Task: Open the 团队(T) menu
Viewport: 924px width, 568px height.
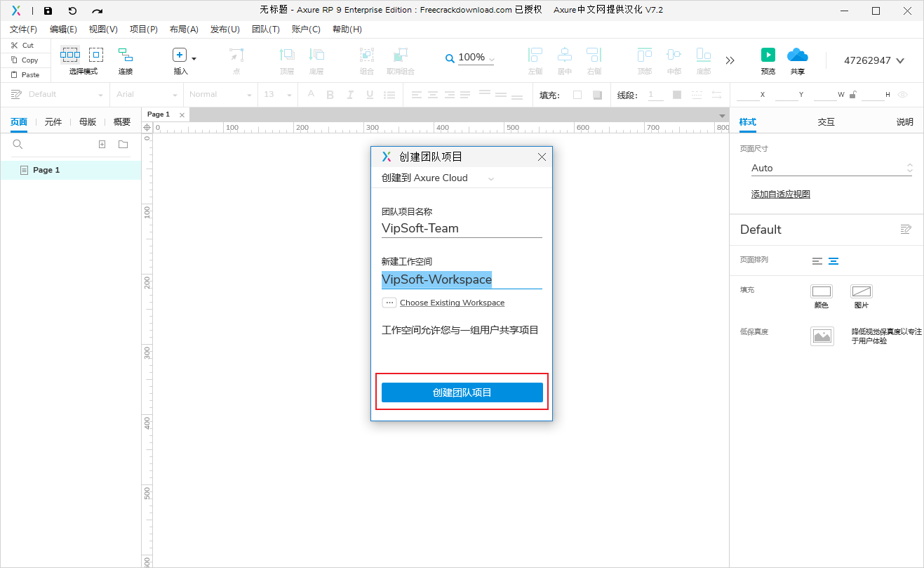Action: (x=266, y=29)
